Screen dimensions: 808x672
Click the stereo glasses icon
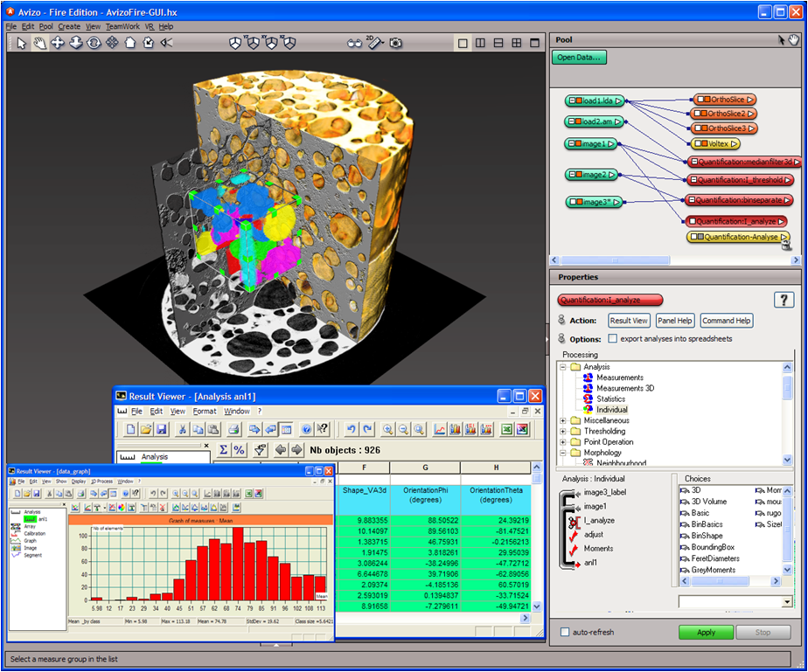(354, 43)
